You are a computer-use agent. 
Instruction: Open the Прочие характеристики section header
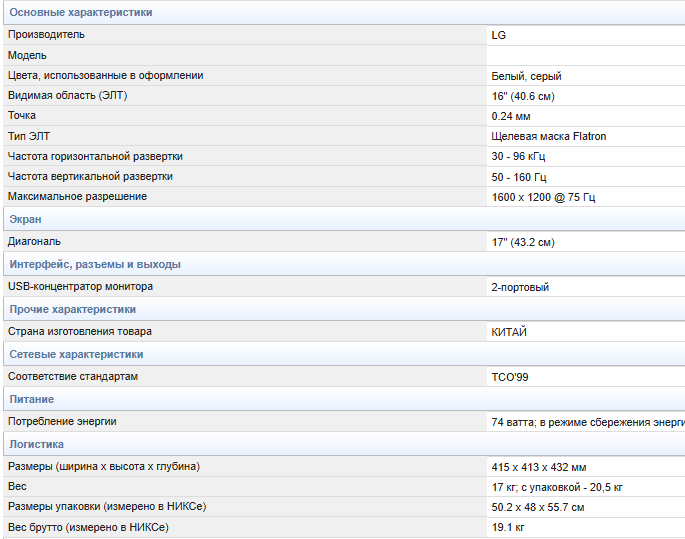(x=73, y=309)
